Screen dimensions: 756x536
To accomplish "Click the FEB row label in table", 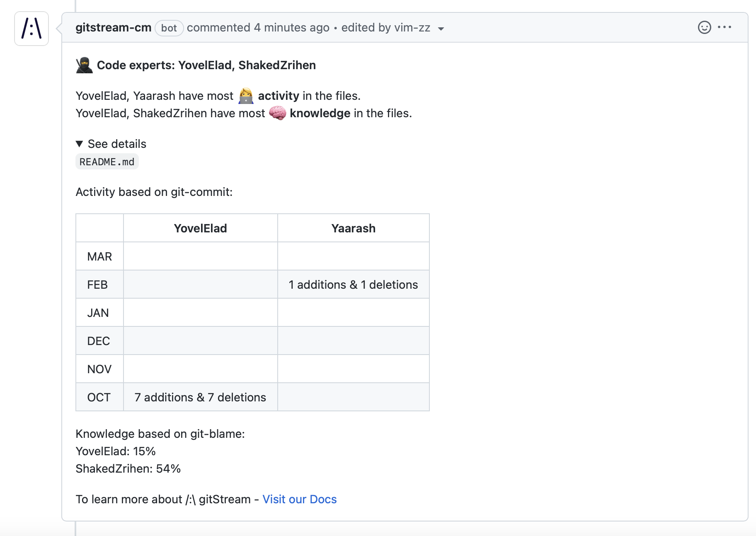I will (x=99, y=284).
